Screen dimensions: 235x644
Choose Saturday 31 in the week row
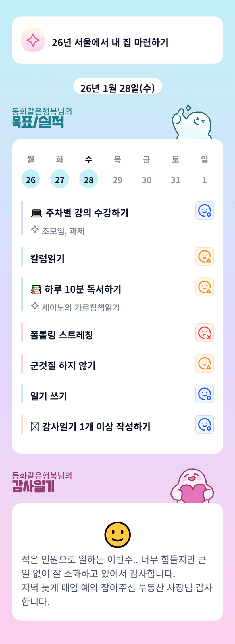[175, 180]
